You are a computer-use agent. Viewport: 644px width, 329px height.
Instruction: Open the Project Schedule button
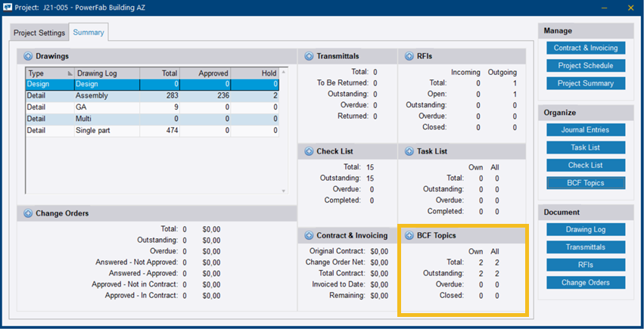click(585, 66)
